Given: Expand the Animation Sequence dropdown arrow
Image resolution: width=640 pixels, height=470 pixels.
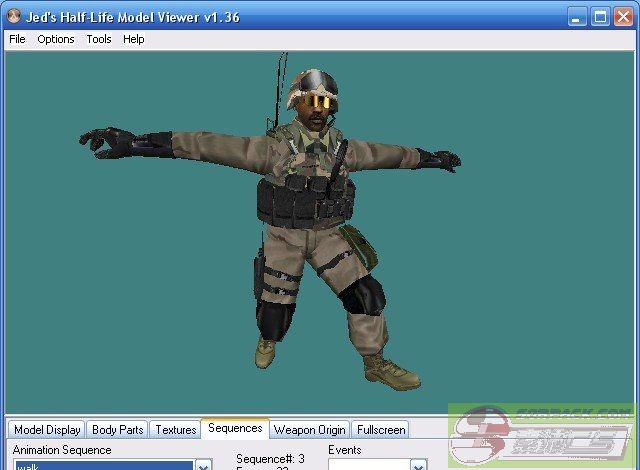Looking at the screenshot, I should coord(203,465).
